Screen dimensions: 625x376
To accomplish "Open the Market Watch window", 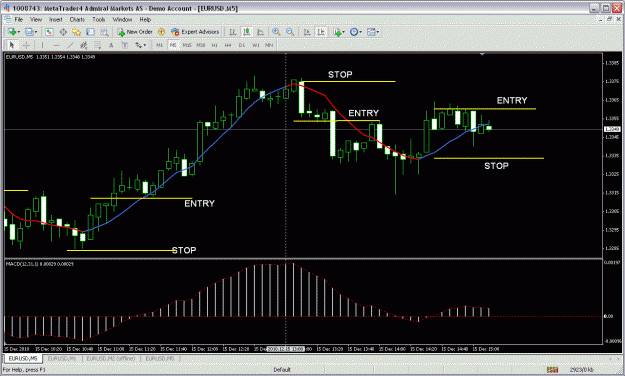I will coord(49,32).
